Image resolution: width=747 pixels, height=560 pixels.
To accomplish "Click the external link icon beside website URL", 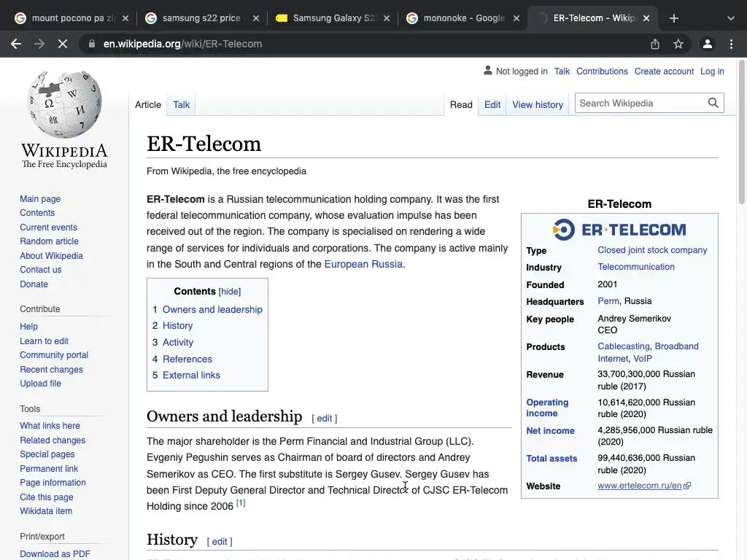I will click(x=687, y=486).
